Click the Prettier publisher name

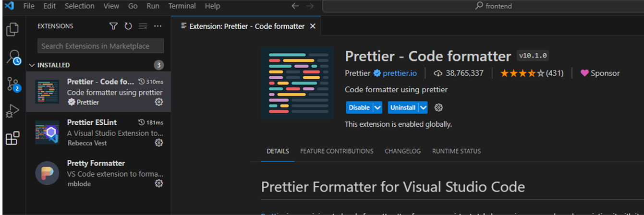coord(358,73)
